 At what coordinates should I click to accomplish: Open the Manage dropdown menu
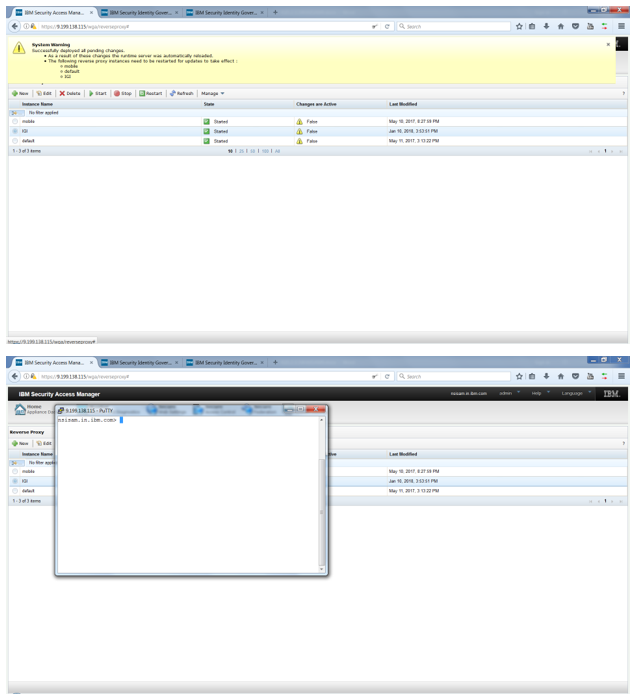(x=213, y=93)
